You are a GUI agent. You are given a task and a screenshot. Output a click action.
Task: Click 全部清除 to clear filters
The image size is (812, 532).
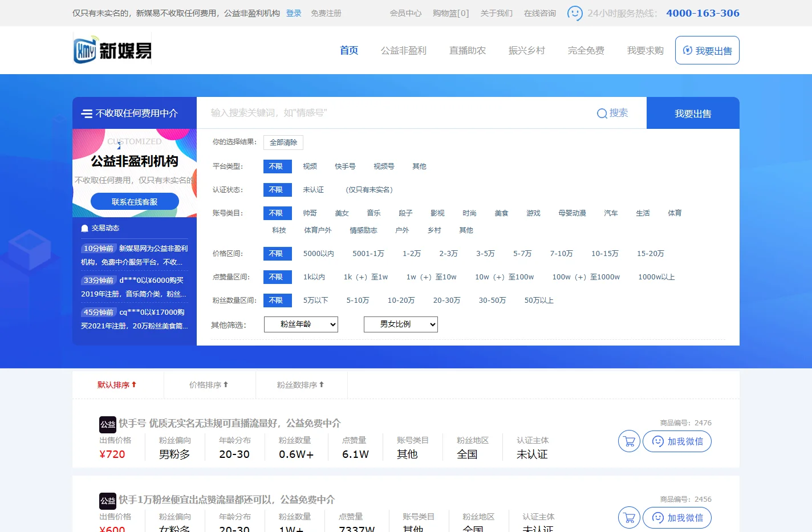click(283, 143)
